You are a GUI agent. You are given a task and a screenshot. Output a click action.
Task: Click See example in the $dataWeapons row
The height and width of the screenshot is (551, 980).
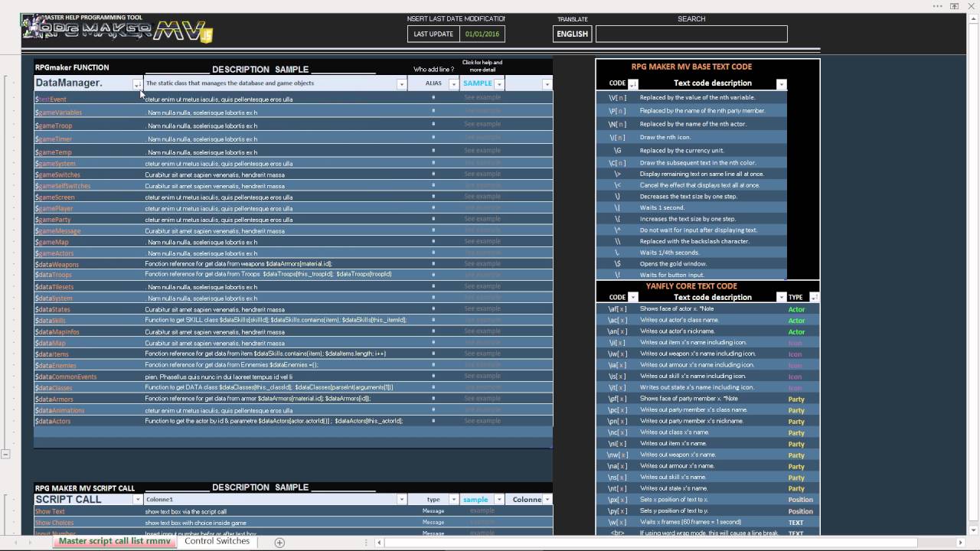(x=482, y=263)
